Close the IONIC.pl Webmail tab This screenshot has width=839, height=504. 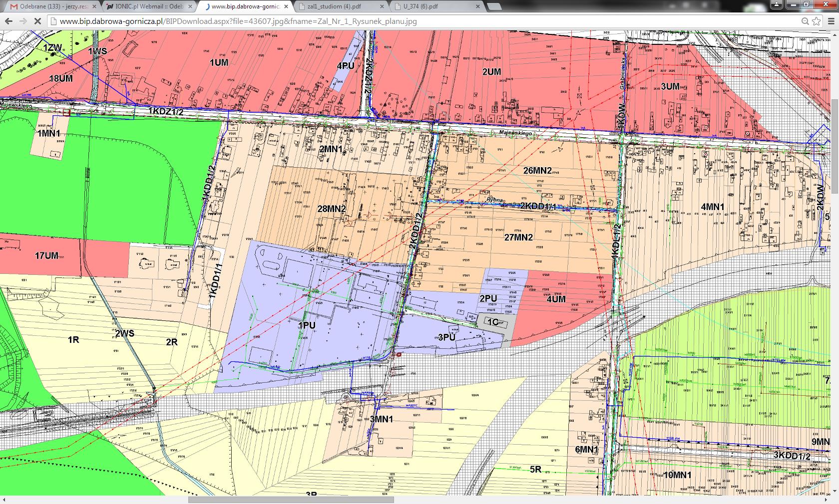point(190,7)
